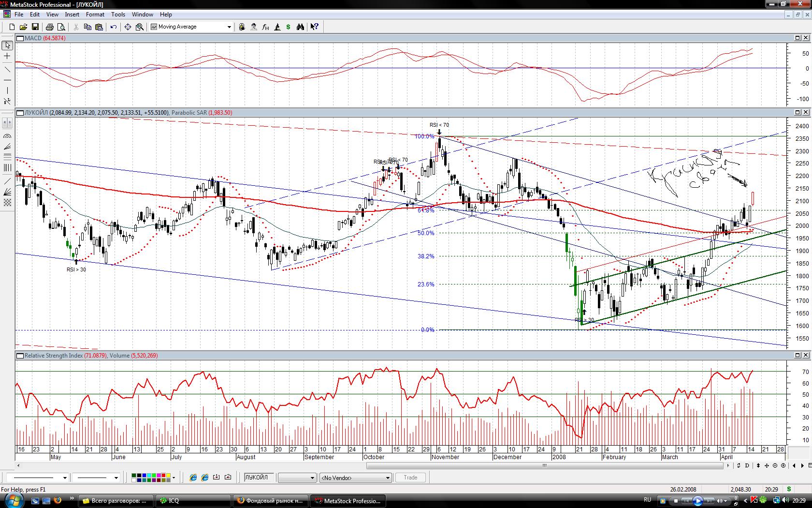Image resolution: width=812 pixels, height=508 pixels.
Task: Open the File menu
Action: (19, 15)
